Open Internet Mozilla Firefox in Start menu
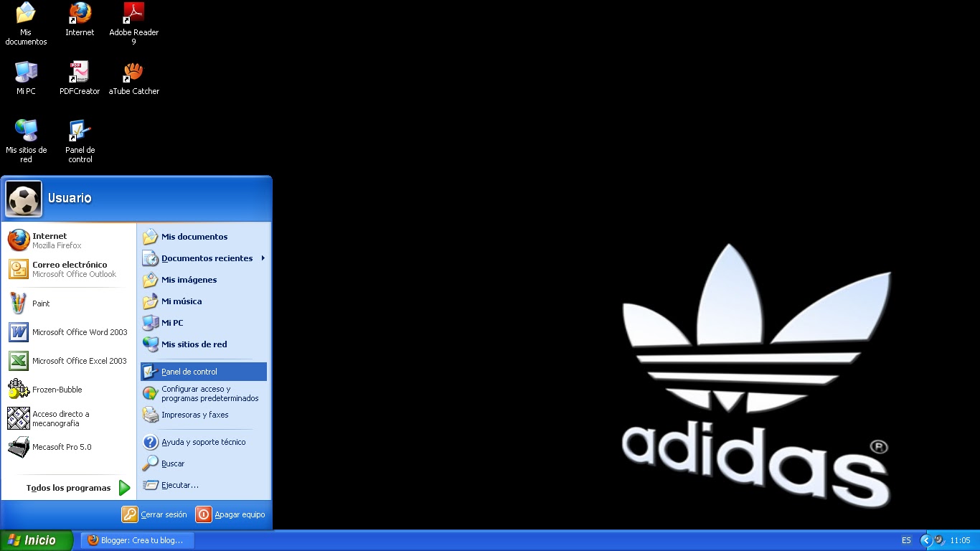The image size is (980, 551). tap(69, 240)
